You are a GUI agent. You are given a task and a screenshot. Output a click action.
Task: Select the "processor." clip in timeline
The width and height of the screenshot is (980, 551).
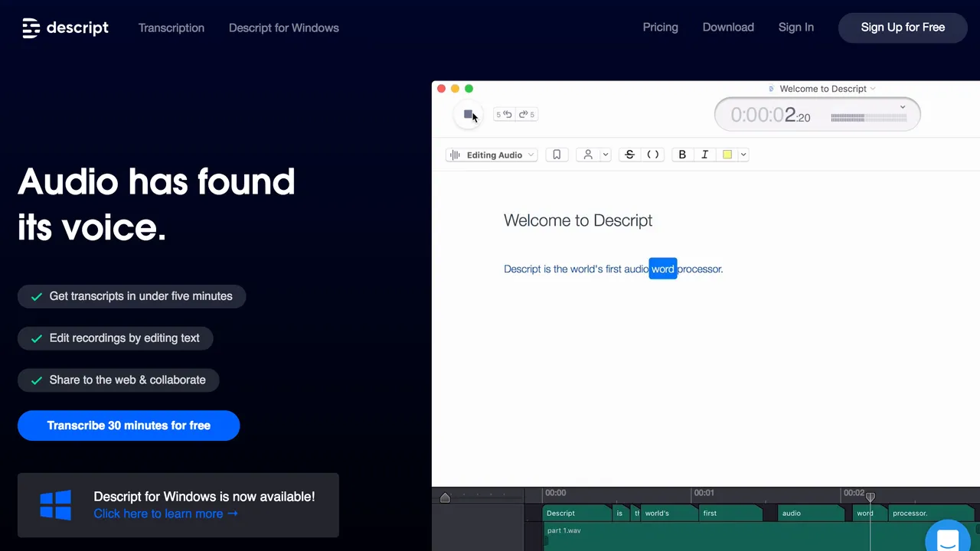931,513
